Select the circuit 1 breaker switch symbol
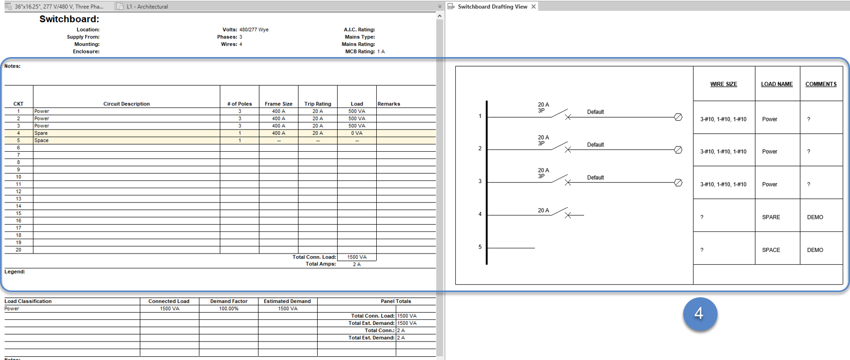The image size is (850, 360). point(560,114)
